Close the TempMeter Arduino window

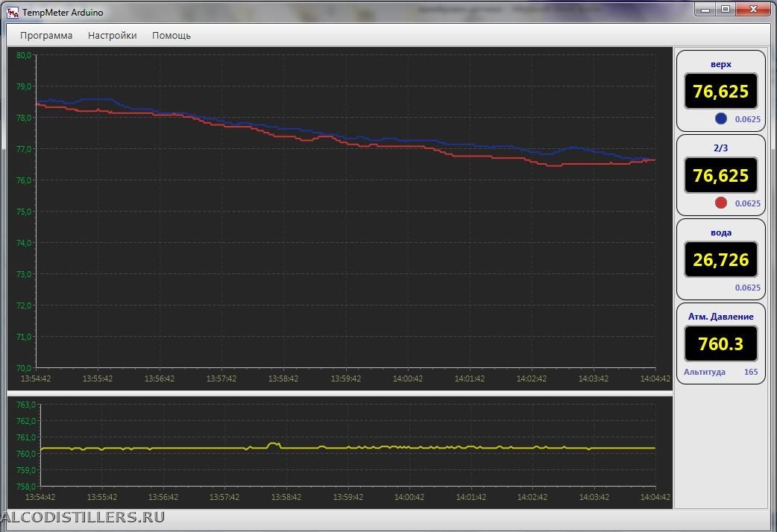754,10
